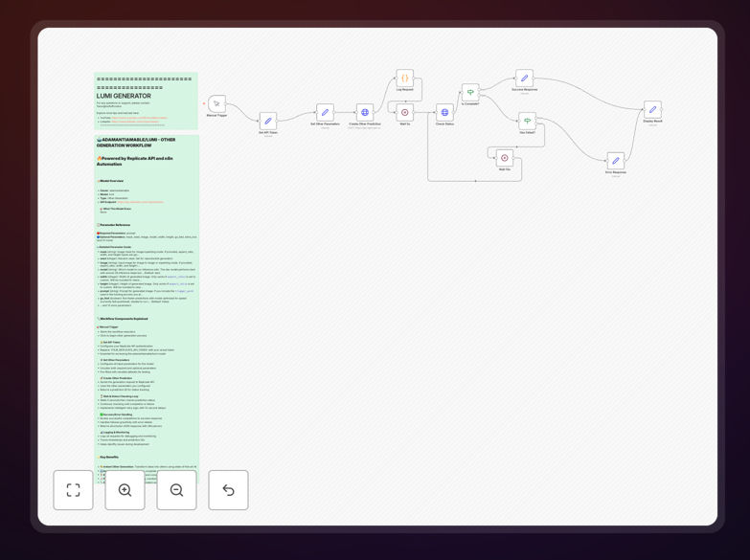Click the Other Generation Workflow heading
This screenshot has height=560, width=750.
click(x=136, y=143)
